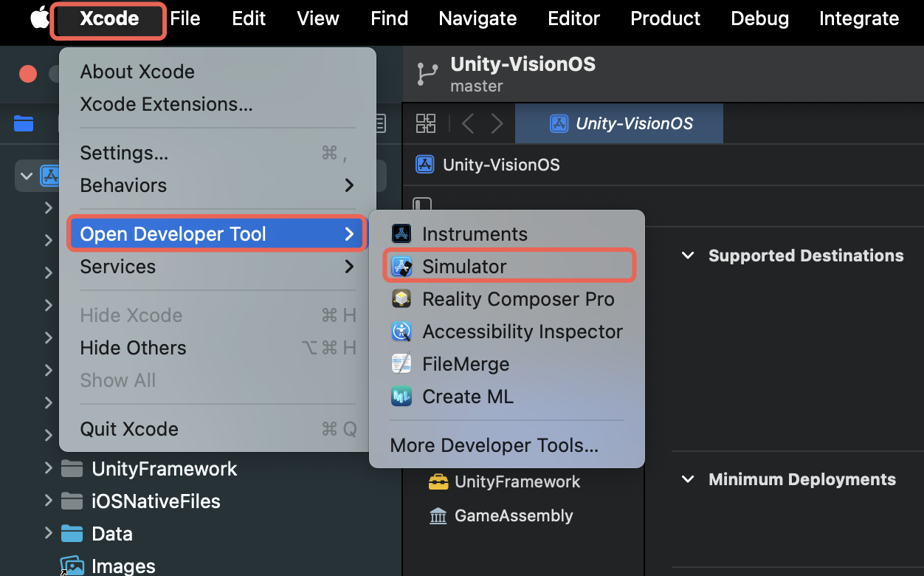This screenshot has width=924, height=576.
Task: Open the Behaviors submenu
Action: click(218, 185)
